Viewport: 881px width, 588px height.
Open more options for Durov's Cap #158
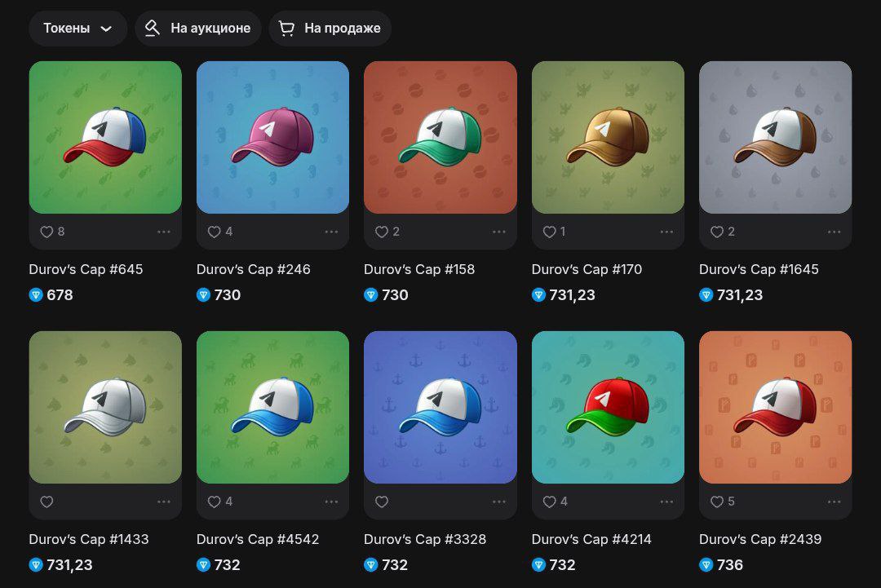499,232
